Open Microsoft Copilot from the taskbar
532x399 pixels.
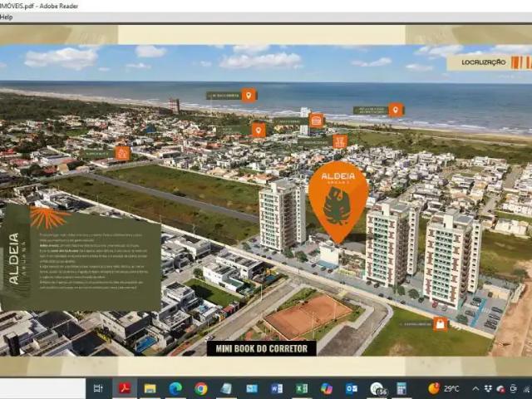pos(327,388)
